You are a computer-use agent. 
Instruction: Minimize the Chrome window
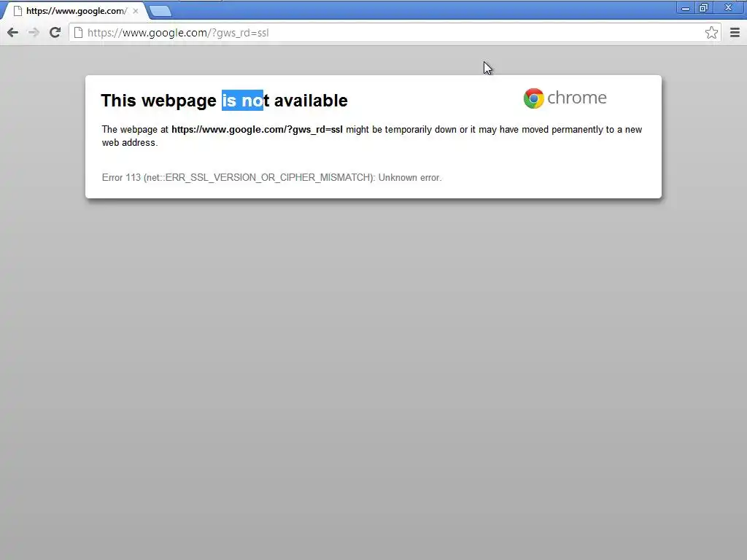click(686, 7)
